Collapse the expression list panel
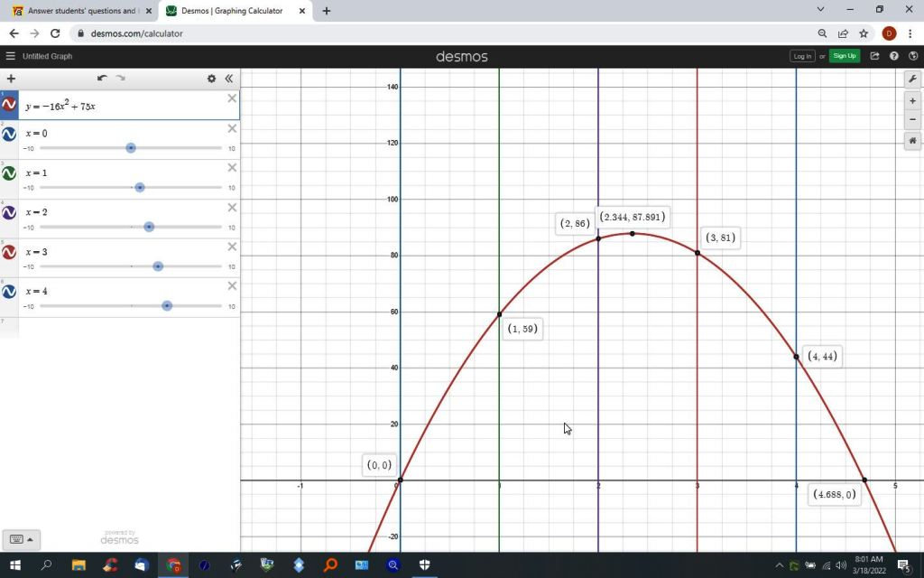The image size is (924, 578). tap(228, 78)
